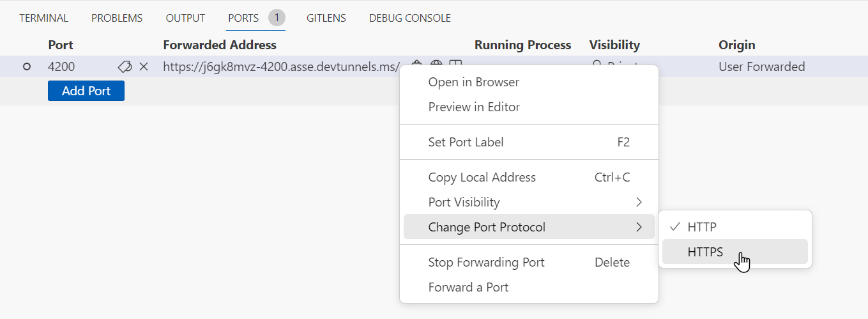Screen dimensions: 868x319
Task: Expand the Port Visibility submenu arrow
Action: point(639,202)
